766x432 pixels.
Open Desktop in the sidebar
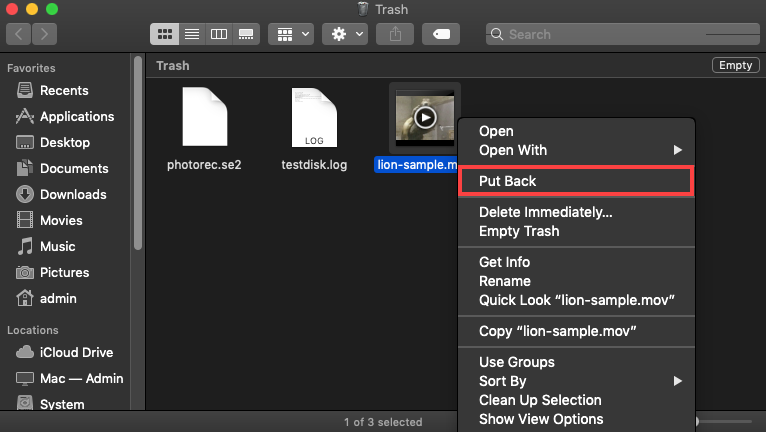point(65,142)
